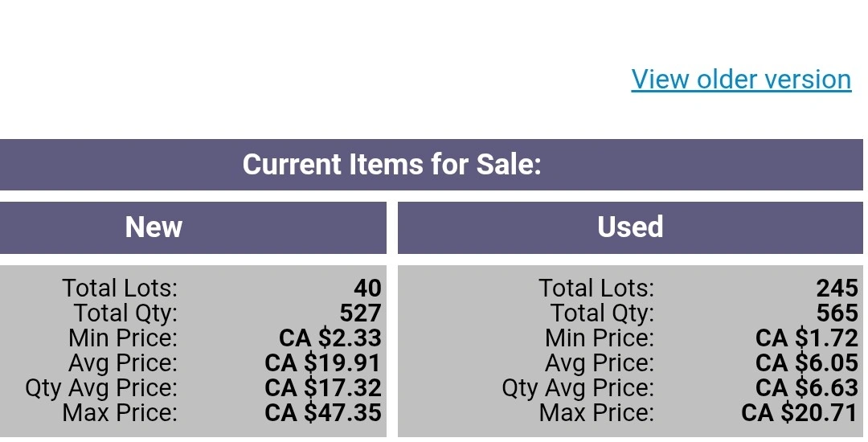Image resolution: width=868 pixels, height=442 pixels.
Task: Click Used Avg Price CA $6.05
Action: click(807, 363)
